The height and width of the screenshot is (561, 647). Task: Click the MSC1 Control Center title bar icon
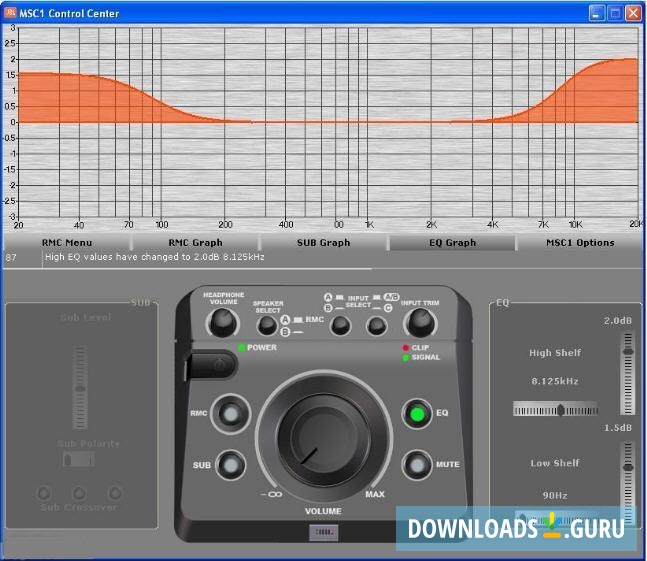click(x=10, y=13)
